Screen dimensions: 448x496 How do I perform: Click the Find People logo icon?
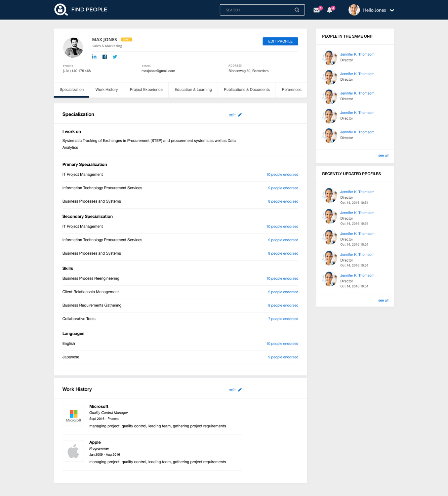pyautogui.click(x=61, y=10)
